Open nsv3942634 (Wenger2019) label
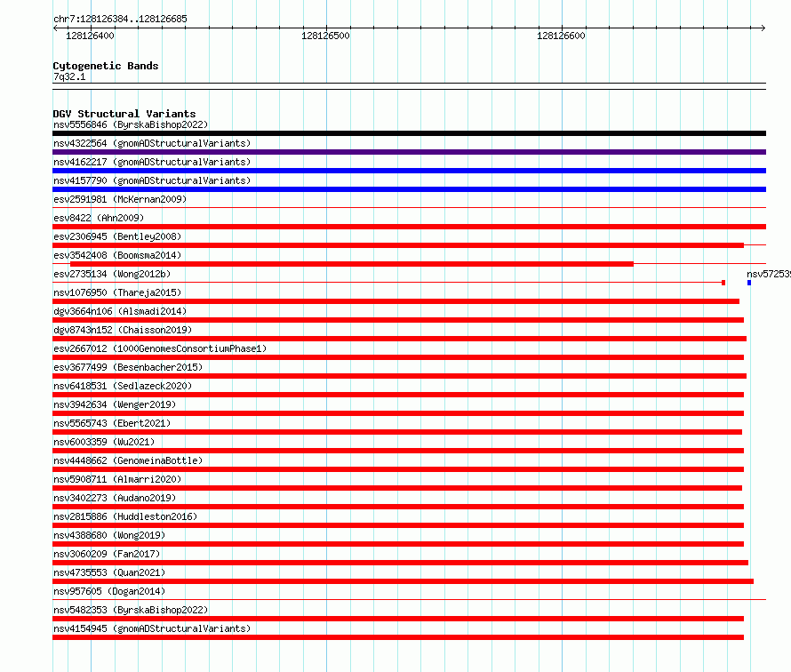 coord(115,404)
